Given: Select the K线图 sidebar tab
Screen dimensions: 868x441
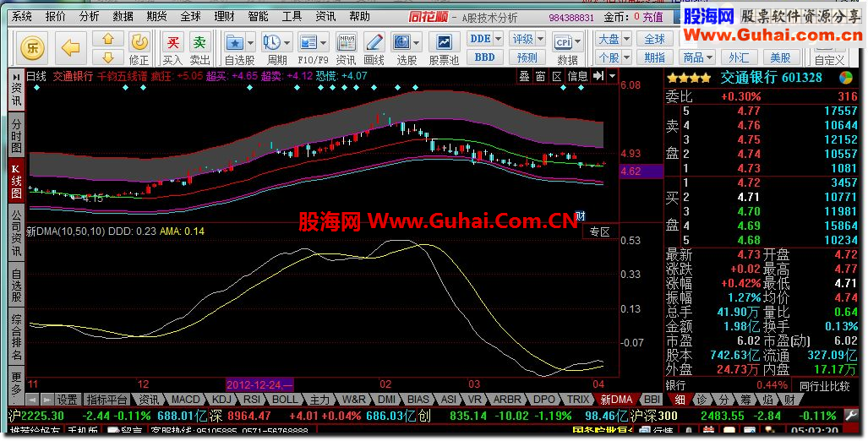Looking at the screenshot, I should pyautogui.click(x=17, y=181).
